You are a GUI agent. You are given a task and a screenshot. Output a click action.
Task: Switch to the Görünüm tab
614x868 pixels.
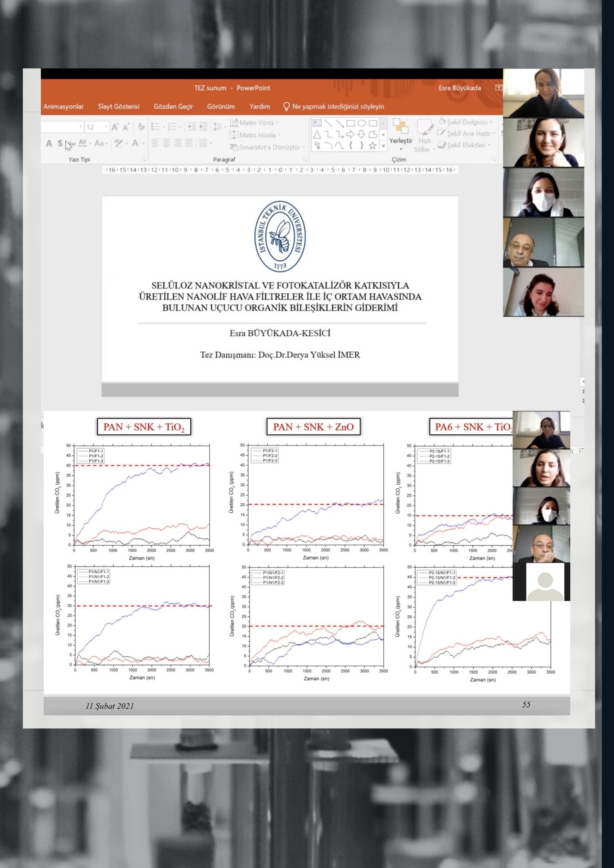click(x=221, y=106)
